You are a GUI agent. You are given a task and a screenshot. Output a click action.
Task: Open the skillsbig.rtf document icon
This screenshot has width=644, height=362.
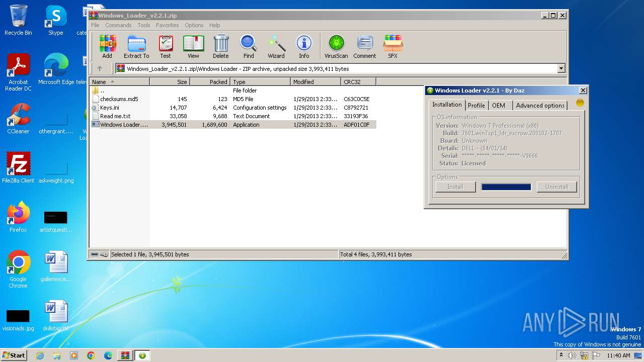tap(56, 315)
